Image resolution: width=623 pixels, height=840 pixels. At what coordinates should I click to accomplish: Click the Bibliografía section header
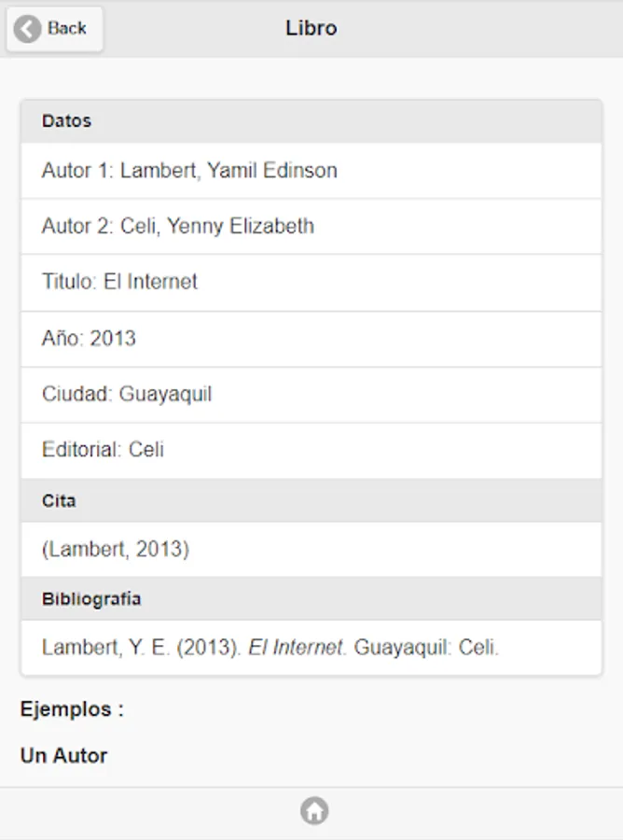pos(91,599)
